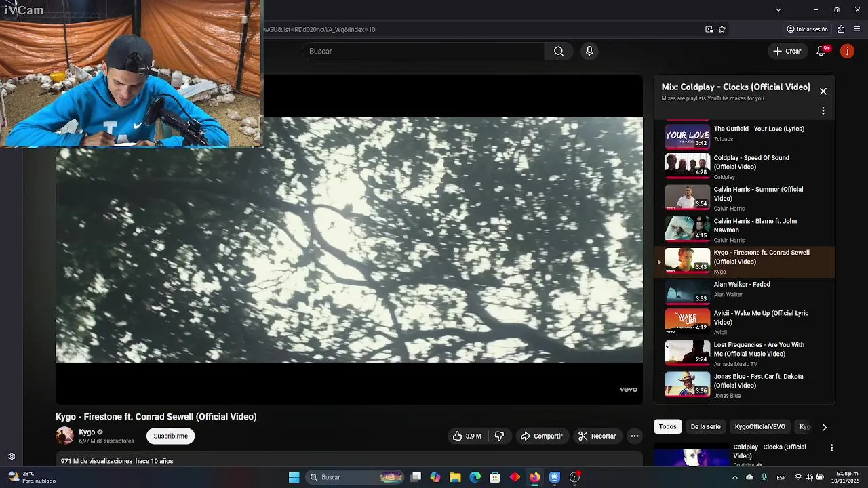
Task: Open the OBS recording app on taskbar
Action: click(574, 477)
